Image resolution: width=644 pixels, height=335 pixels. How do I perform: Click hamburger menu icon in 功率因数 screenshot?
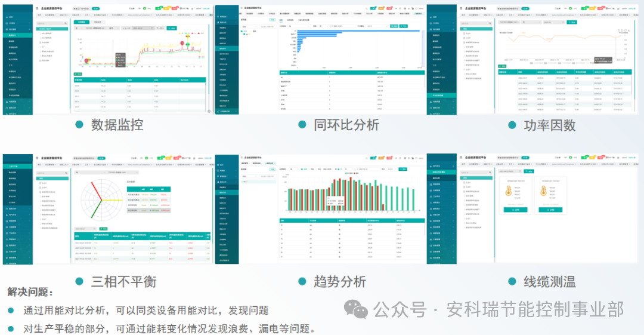point(461,8)
